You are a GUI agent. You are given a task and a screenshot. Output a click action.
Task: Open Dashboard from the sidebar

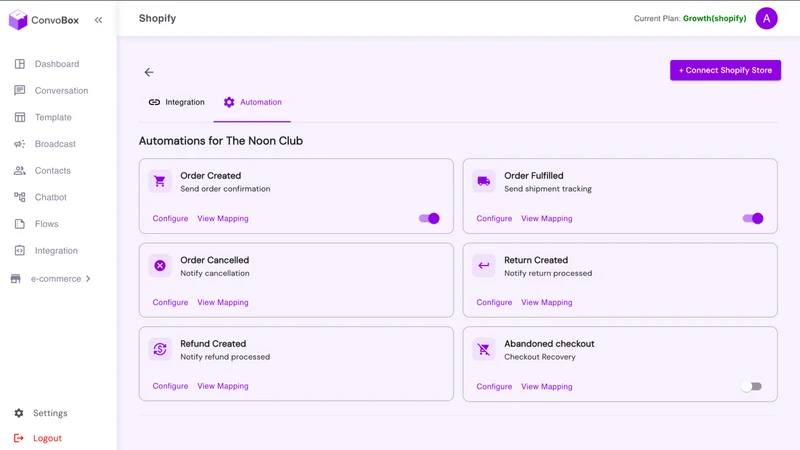[57, 64]
